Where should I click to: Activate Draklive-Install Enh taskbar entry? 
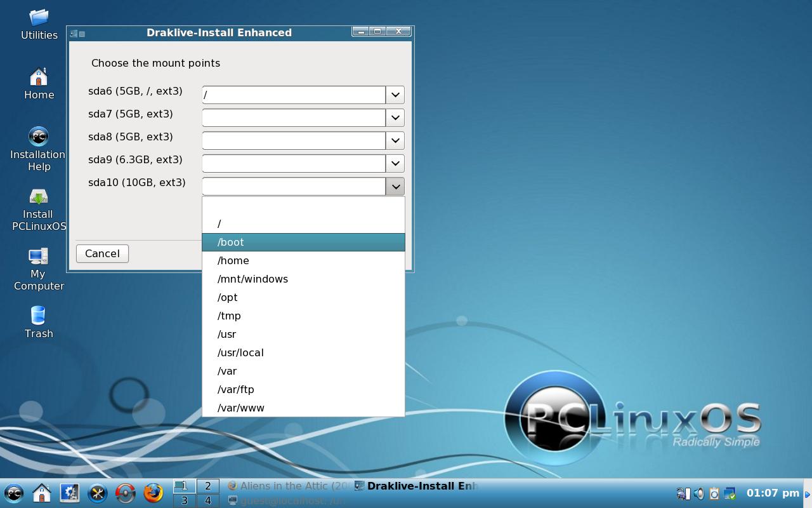(x=416, y=486)
